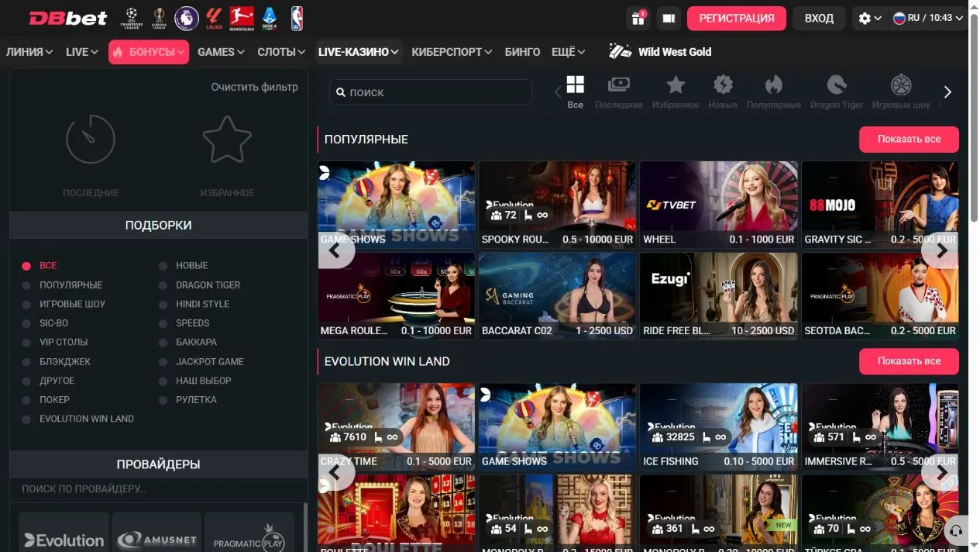This screenshot has width=980, height=552.
Task: Show the Новые category icon
Action: tap(723, 91)
